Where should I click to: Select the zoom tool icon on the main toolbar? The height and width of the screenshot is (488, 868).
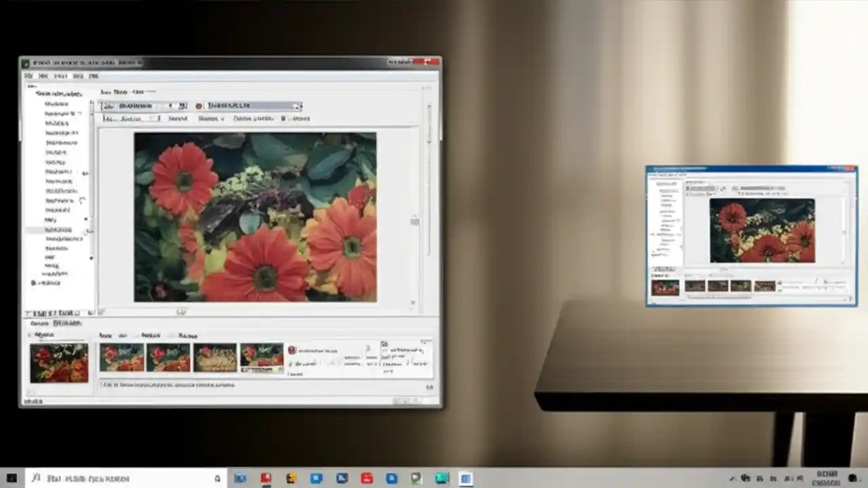(x=108, y=106)
